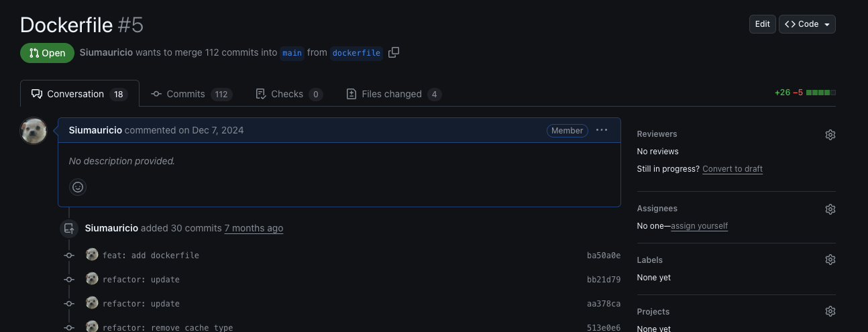868x332 pixels.
Task: Open the main base branch link
Action: [292, 53]
